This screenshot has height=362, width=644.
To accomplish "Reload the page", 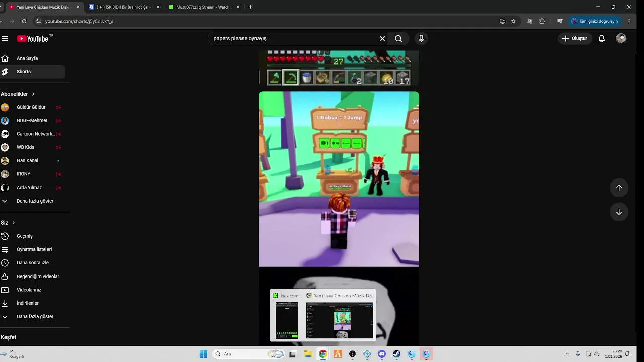I will pyautogui.click(x=24, y=21).
